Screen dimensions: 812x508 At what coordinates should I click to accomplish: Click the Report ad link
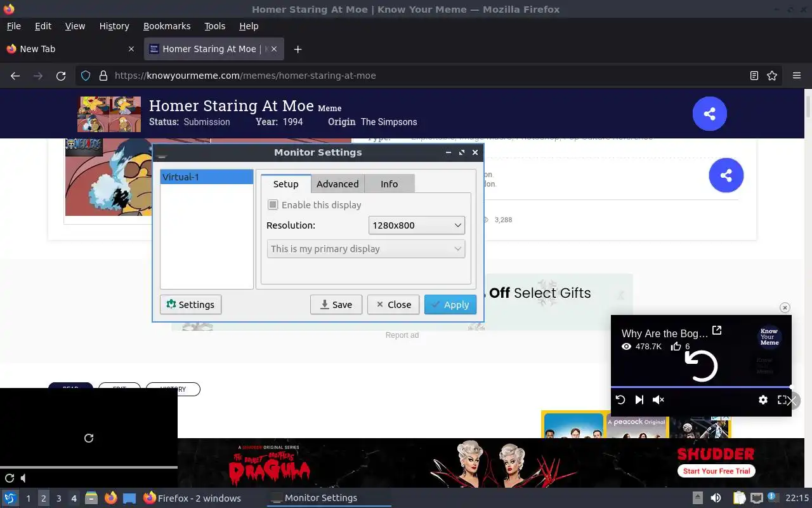(x=402, y=335)
